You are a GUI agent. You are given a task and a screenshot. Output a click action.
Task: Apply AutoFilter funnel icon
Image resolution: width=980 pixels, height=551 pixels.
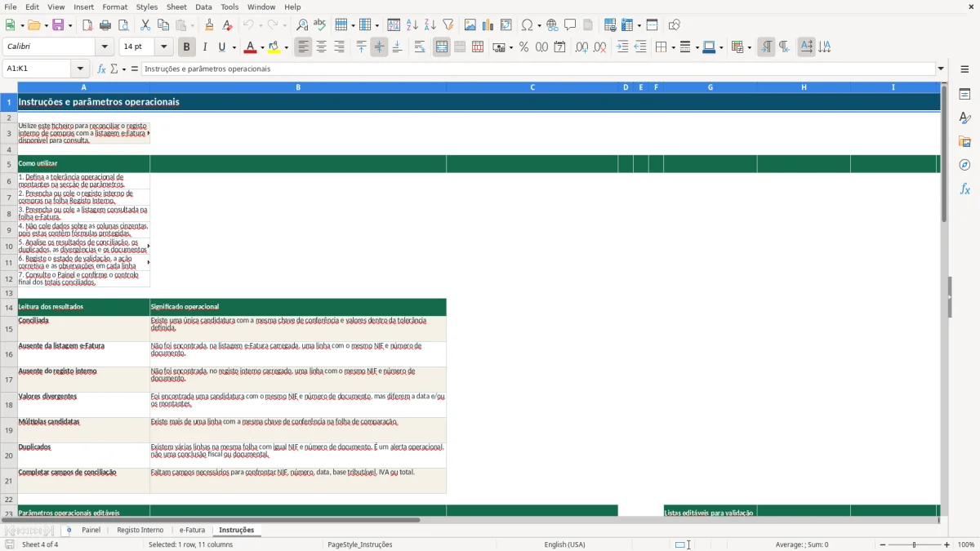coord(448,25)
